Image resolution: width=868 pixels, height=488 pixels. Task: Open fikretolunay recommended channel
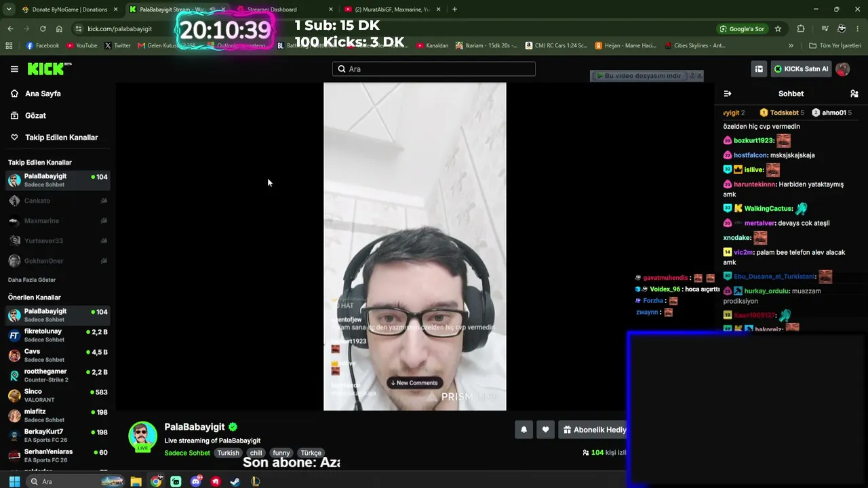[x=57, y=335]
